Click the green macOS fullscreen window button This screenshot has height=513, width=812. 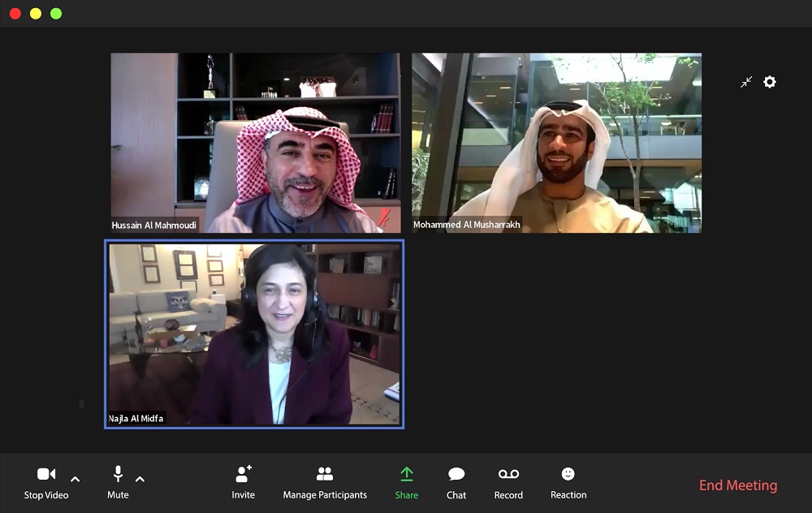56,14
